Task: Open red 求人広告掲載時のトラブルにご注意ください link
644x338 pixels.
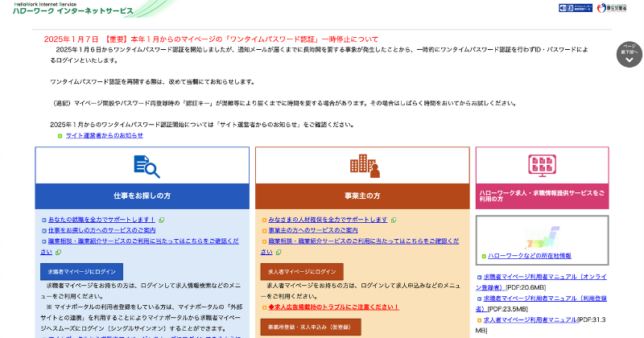Action: click(x=333, y=307)
